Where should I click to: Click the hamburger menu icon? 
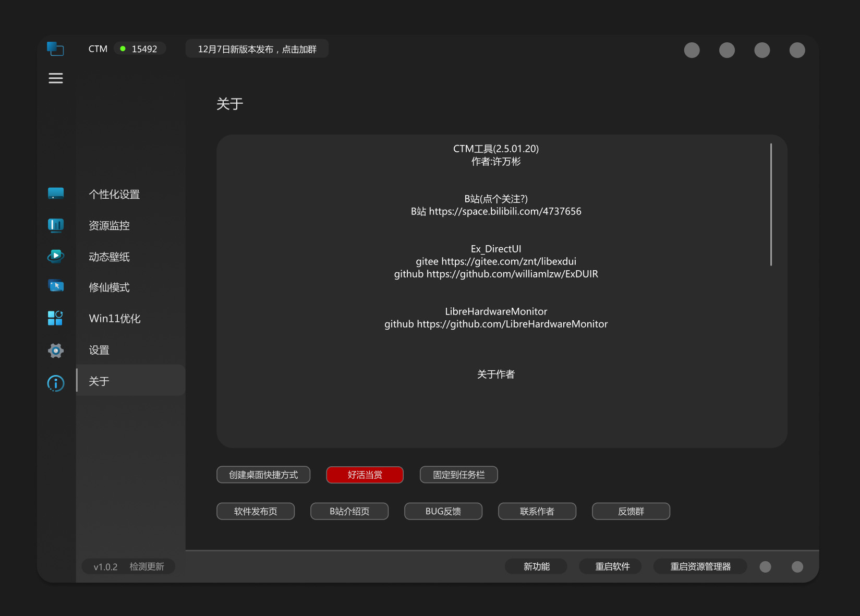56,78
